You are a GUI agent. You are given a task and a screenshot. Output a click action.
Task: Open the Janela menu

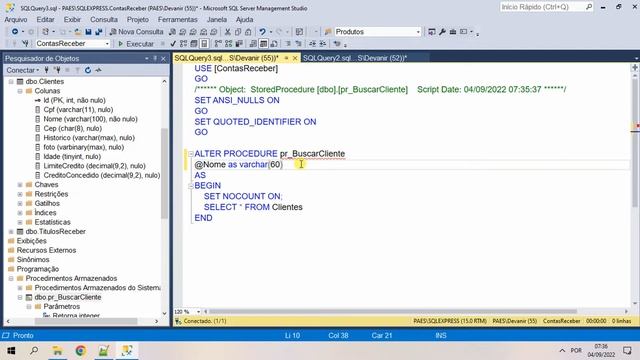coord(217,19)
